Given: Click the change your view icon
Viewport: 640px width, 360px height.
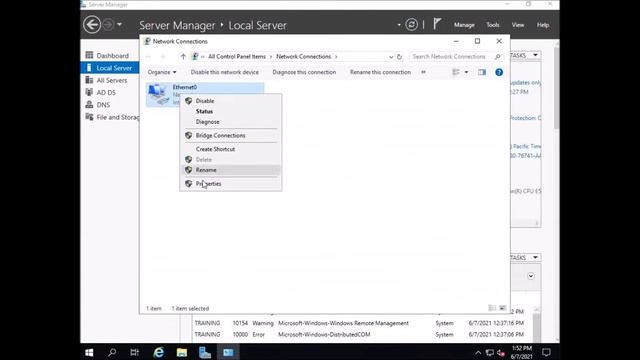Looking at the screenshot, I should coord(456,72).
